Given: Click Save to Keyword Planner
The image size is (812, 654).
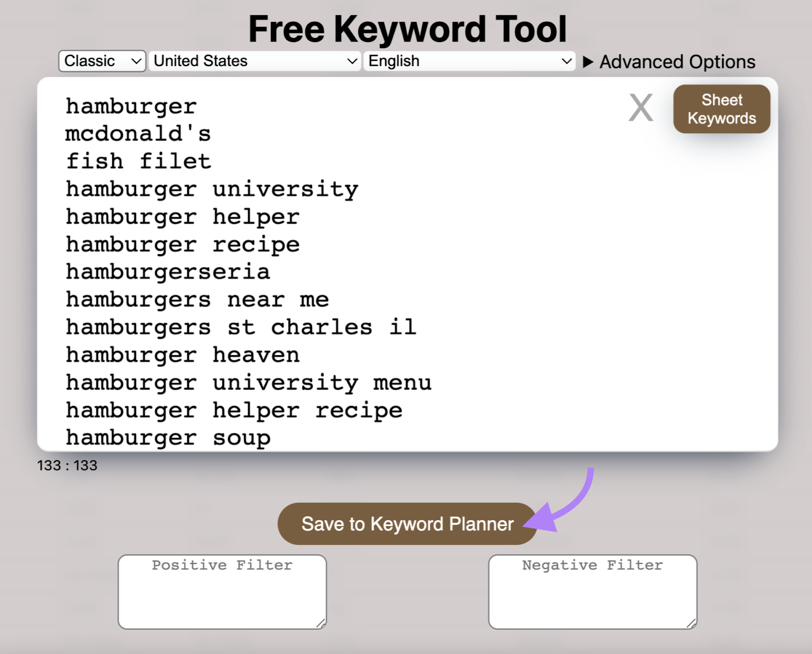Looking at the screenshot, I should (406, 524).
